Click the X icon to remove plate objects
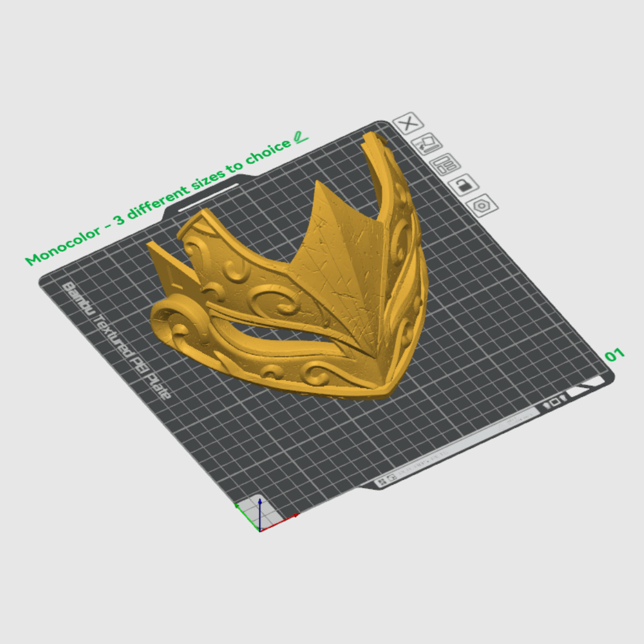The width and height of the screenshot is (644, 644). coord(408,124)
